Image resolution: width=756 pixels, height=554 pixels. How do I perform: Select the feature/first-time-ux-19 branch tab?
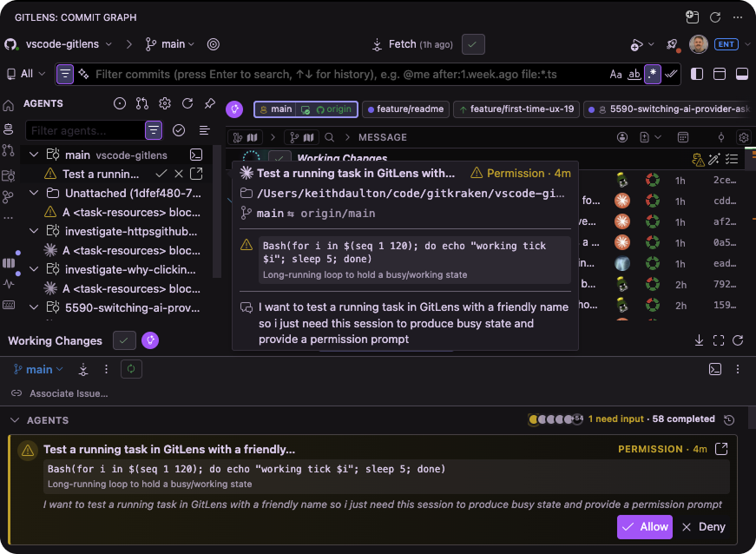(x=516, y=109)
